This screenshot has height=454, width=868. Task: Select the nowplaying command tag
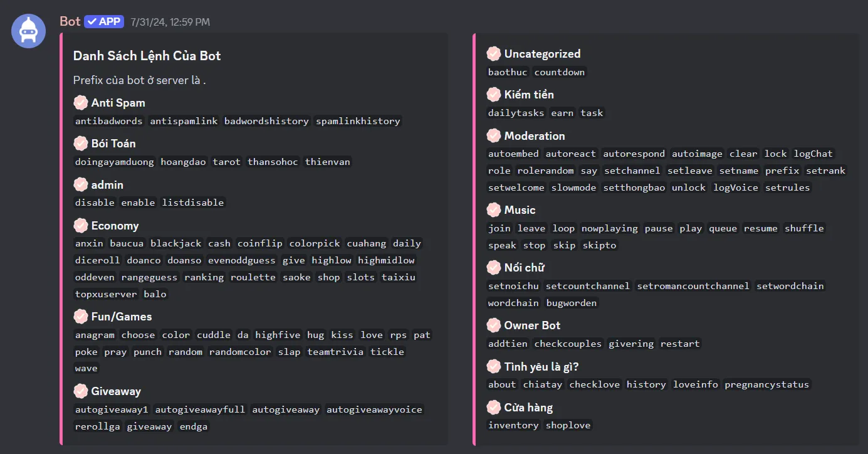pos(609,228)
